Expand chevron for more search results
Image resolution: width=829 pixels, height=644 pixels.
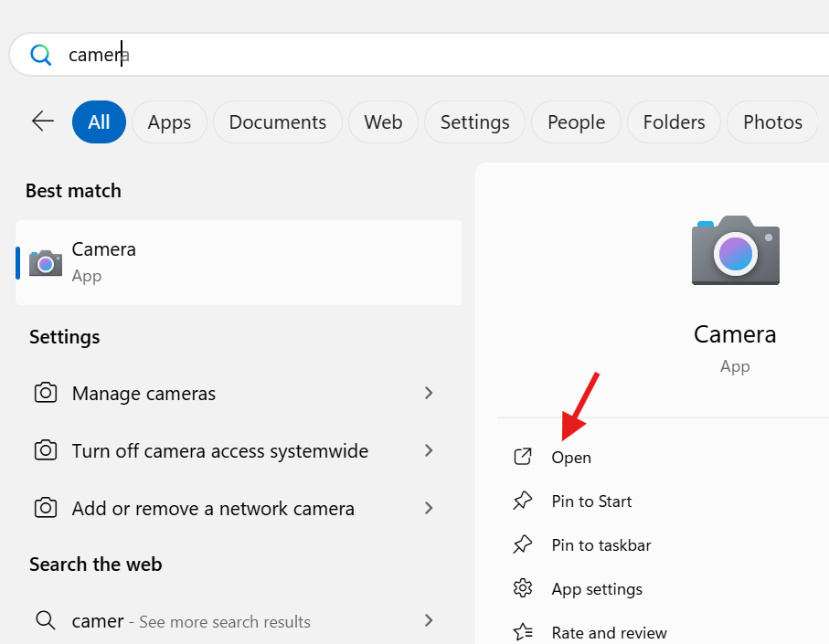click(x=429, y=620)
